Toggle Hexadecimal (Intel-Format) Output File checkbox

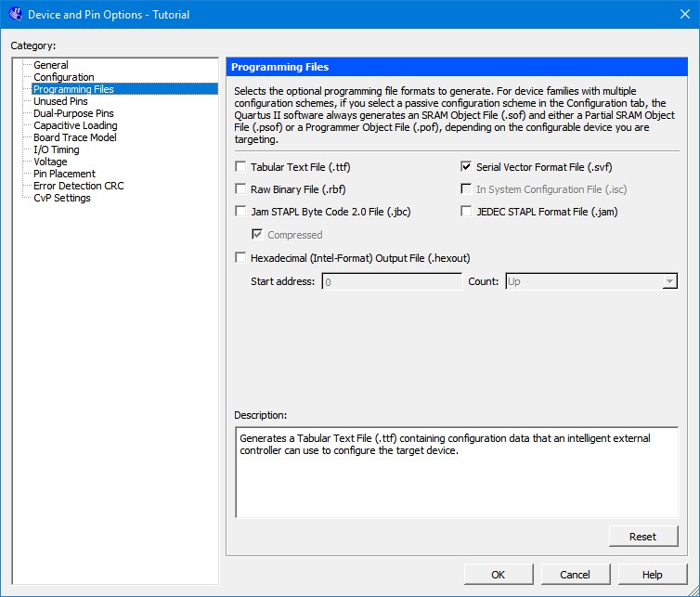click(241, 258)
